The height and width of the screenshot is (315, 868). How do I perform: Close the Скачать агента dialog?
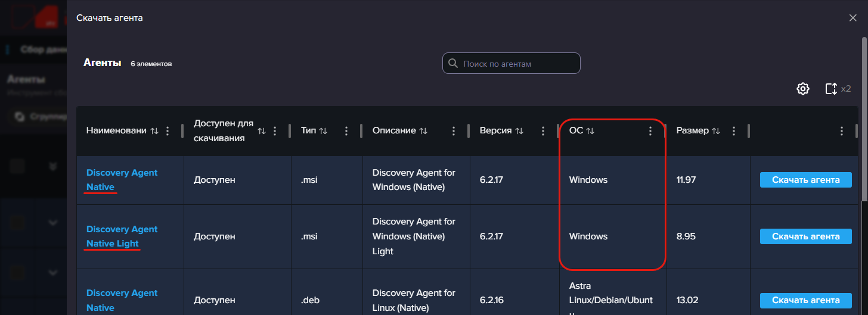[852, 18]
